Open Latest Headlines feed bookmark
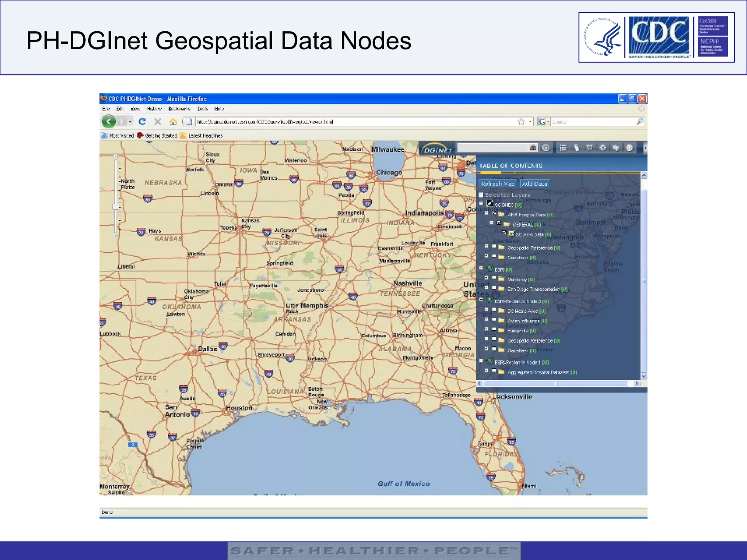This screenshot has width=747, height=560. click(201, 136)
